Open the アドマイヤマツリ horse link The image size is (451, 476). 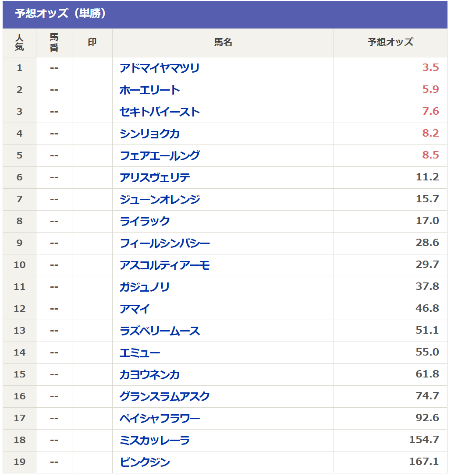[159, 68]
